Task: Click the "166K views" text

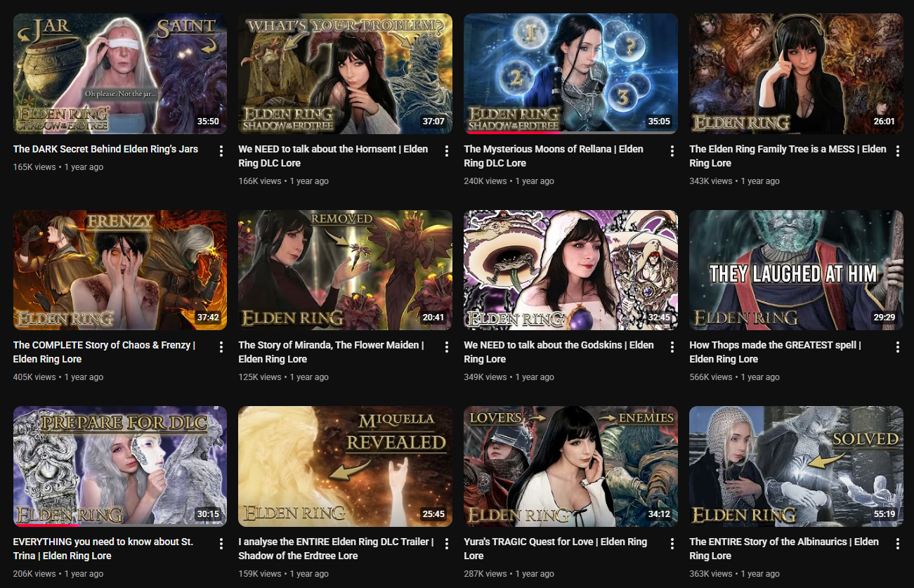Action: pos(260,181)
